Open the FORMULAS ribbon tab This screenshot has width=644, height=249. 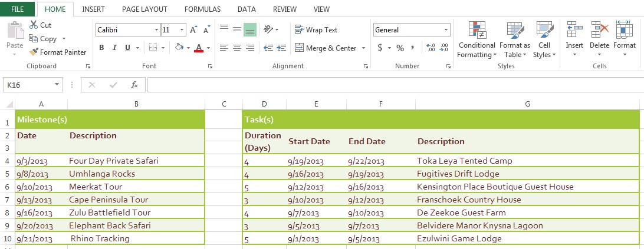coord(202,9)
